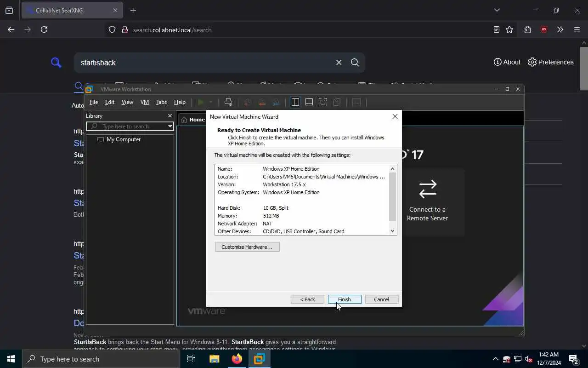588x368 pixels.
Task: Show hidden tray icons chevron
Action: click(x=495, y=359)
